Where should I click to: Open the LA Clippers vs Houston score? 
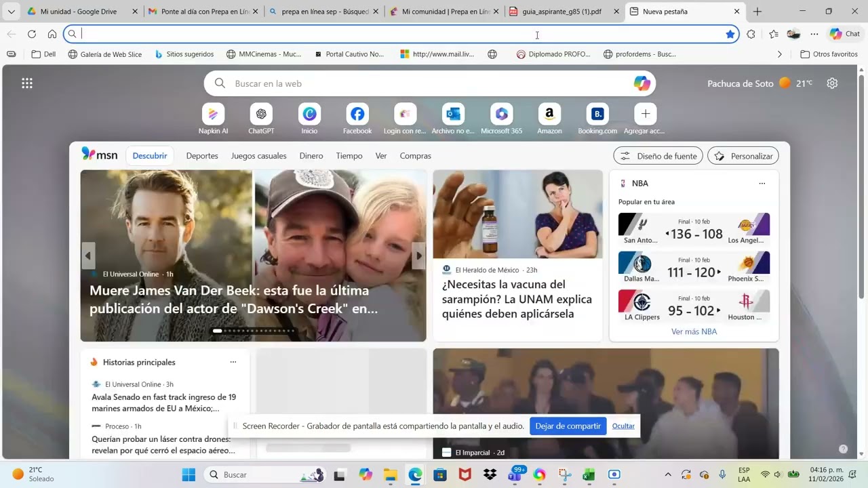[x=694, y=307]
